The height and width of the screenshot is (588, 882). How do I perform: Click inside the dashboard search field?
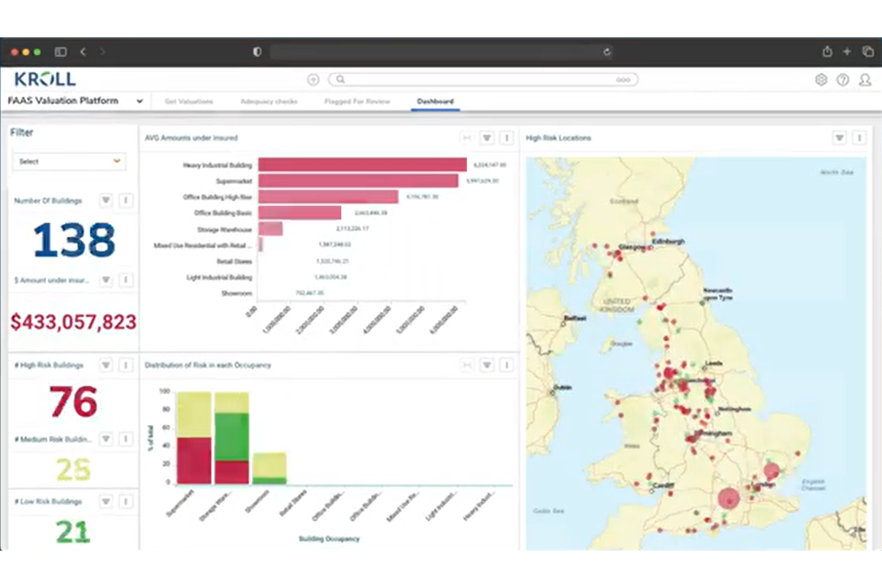[x=477, y=79]
